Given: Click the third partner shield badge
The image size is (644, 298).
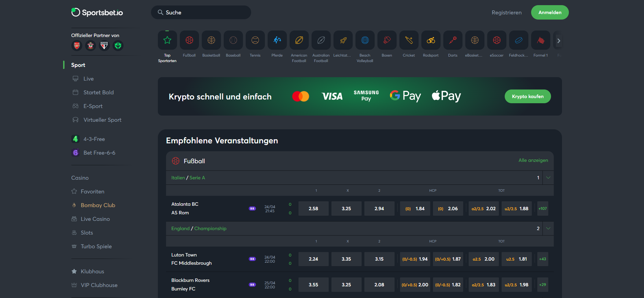Looking at the screenshot, I should 104,46.
